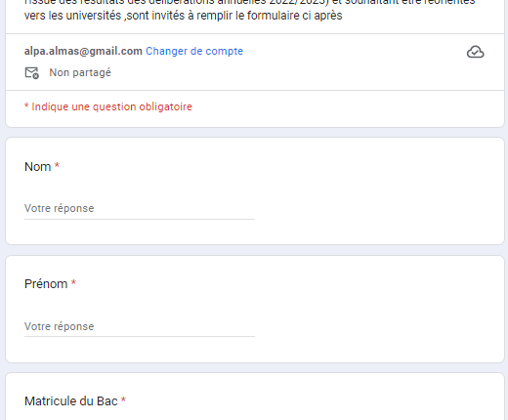Click the underline beneath Nom's Votre réponse
This screenshot has width=508, height=420.
click(140, 220)
